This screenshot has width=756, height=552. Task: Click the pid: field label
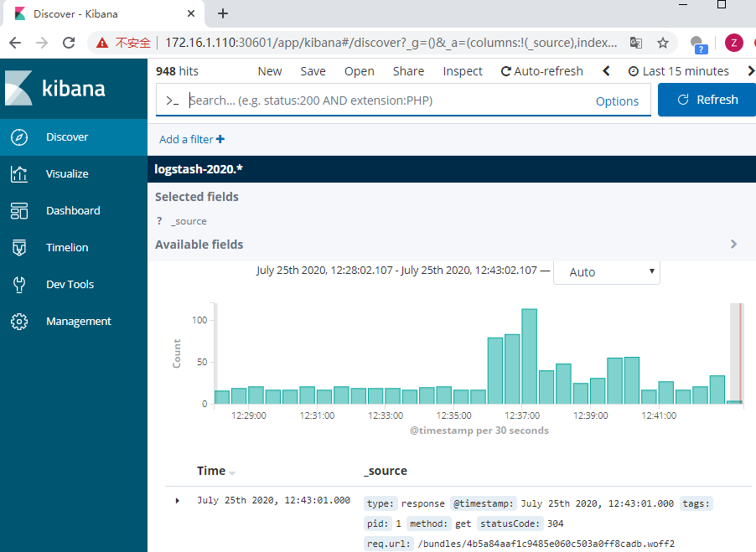click(x=377, y=524)
